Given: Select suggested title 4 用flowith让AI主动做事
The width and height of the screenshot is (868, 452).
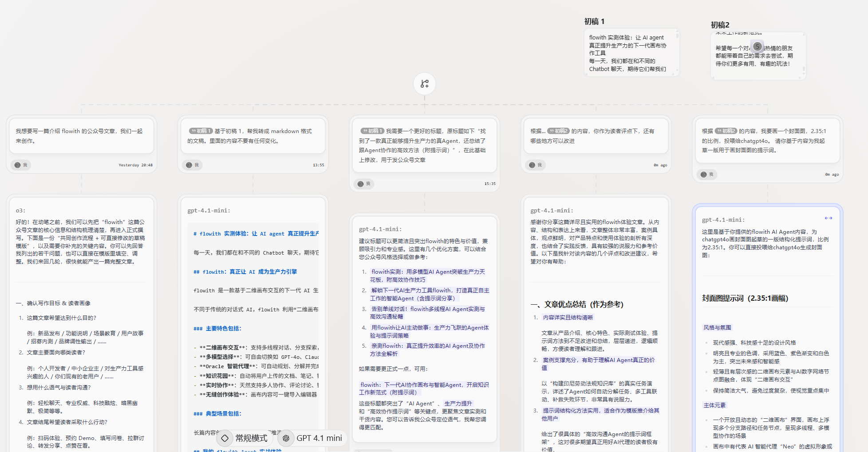Looking at the screenshot, I should point(429,331).
